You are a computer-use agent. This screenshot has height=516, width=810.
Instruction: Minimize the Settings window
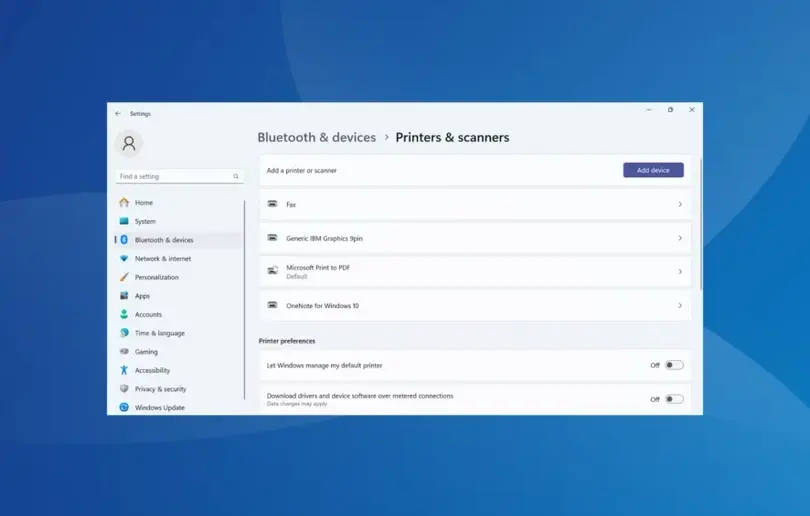(649, 110)
